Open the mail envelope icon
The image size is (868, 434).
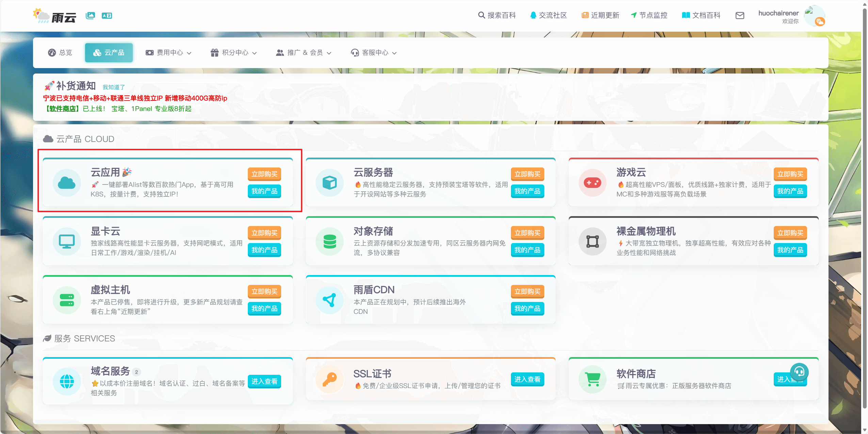pyautogui.click(x=739, y=15)
